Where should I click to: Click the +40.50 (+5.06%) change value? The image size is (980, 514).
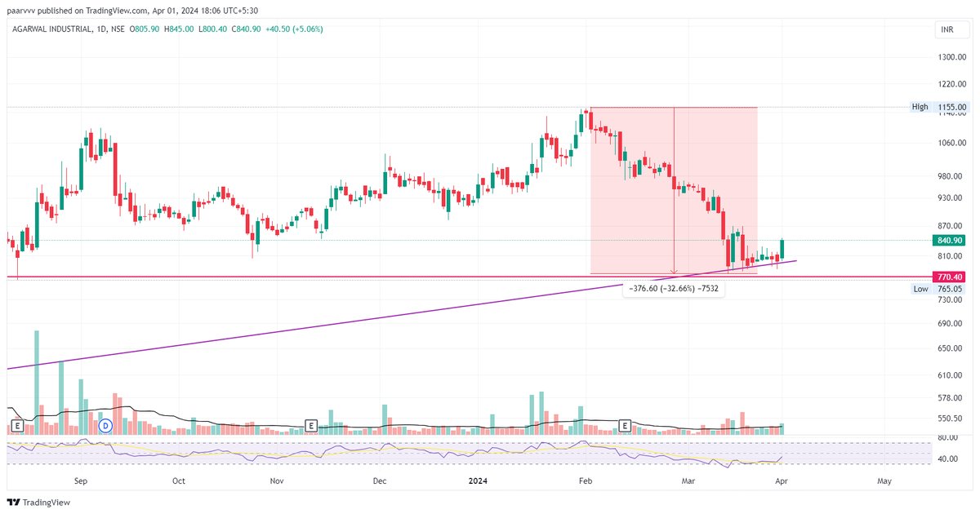pos(294,29)
